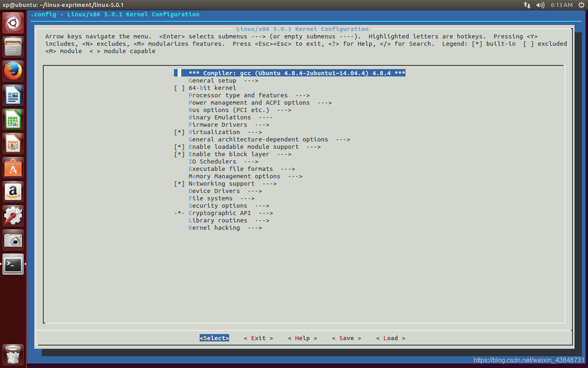
Task: Click Virtualization label text
Action: 214,132
